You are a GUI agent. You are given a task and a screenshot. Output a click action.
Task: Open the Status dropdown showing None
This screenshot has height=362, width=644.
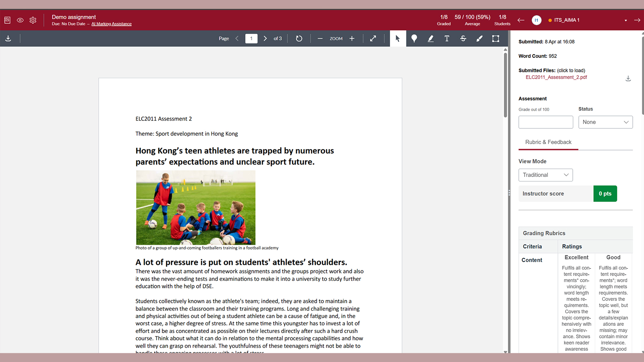click(605, 122)
